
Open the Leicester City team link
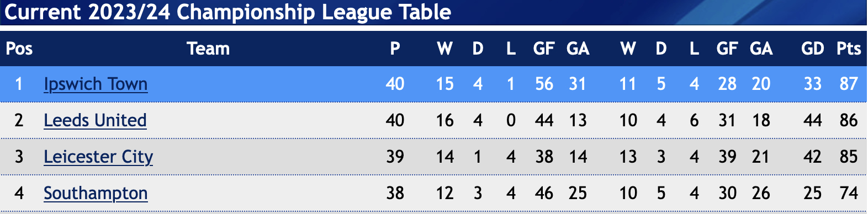click(98, 157)
